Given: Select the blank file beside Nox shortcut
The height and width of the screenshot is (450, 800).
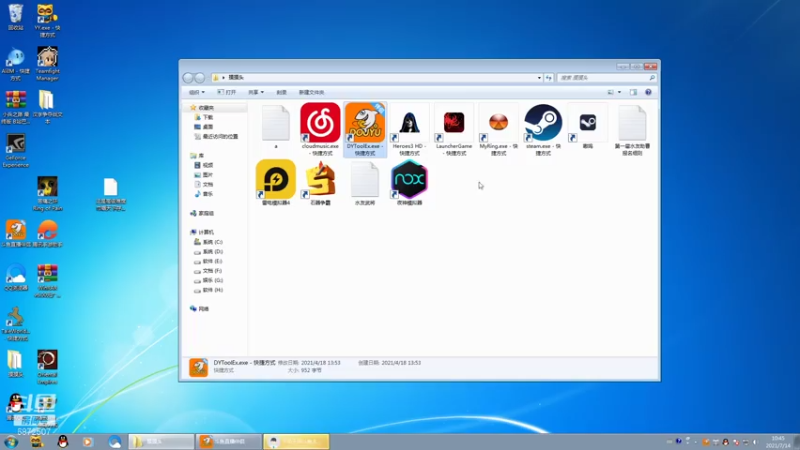Looking at the screenshot, I should (x=365, y=182).
